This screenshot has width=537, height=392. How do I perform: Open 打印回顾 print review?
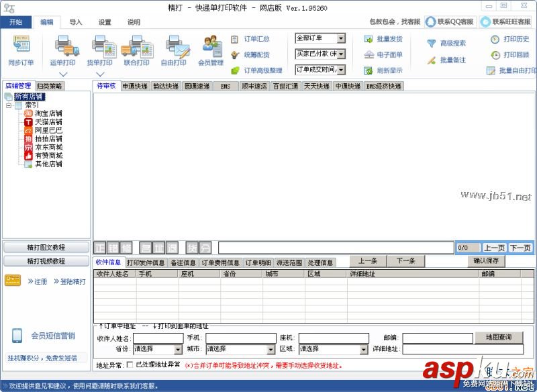[x=510, y=55]
